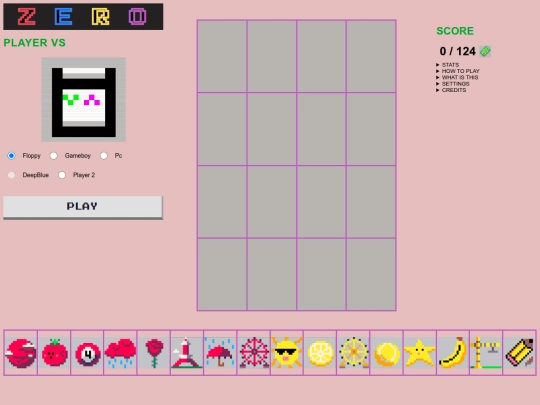Click the top-left board cell
Viewport: 540px width, 405px height.
(222, 56)
